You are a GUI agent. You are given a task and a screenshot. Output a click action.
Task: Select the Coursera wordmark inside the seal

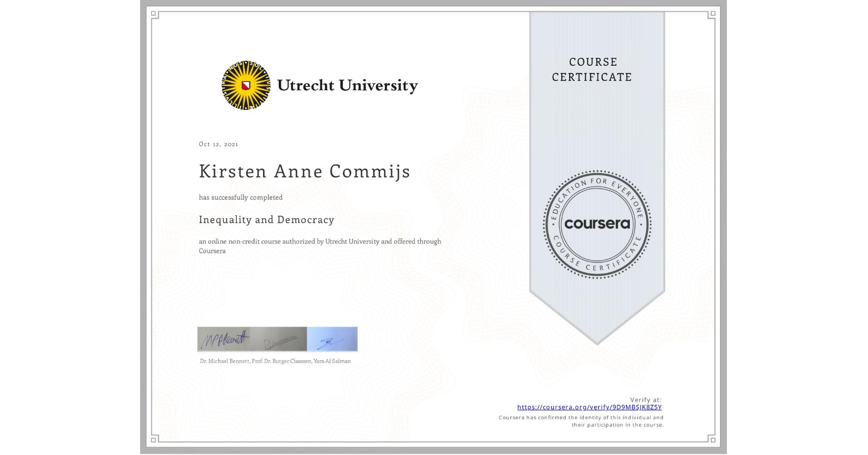(x=597, y=224)
